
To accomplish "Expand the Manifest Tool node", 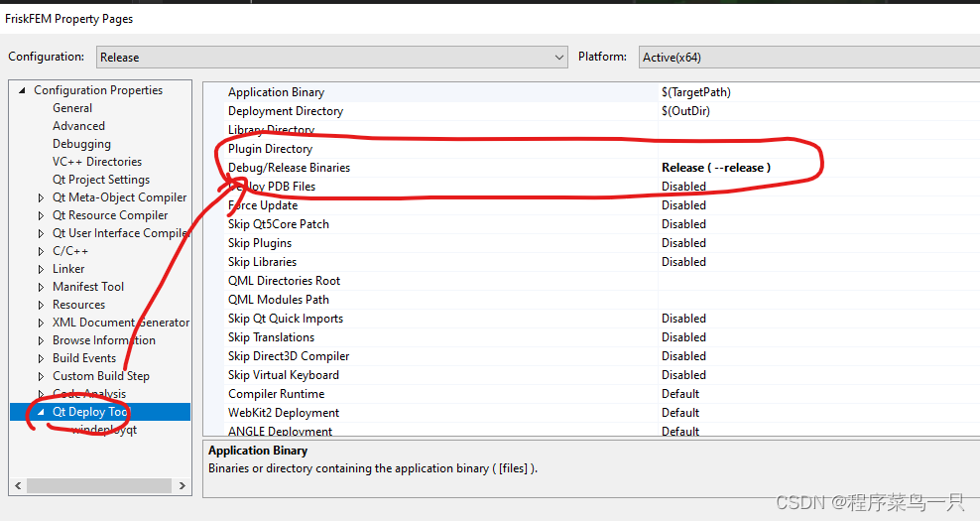I will [x=41, y=287].
